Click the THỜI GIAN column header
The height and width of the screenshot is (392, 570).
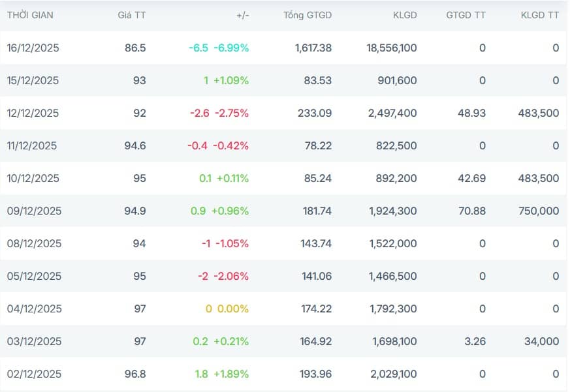click(30, 15)
